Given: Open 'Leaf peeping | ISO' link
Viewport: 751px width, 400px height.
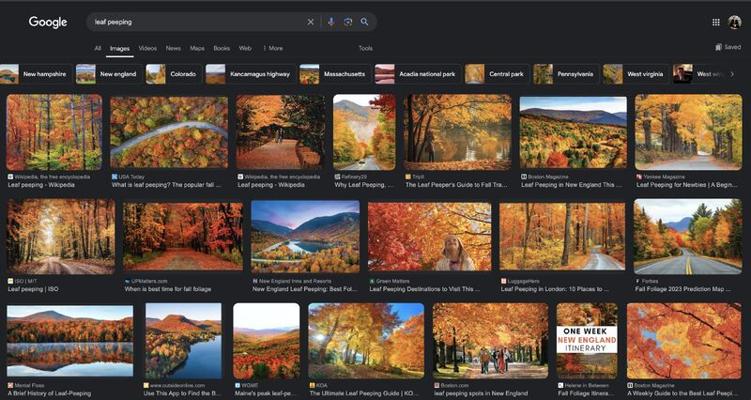Looking at the screenshot, I should 33,289.
